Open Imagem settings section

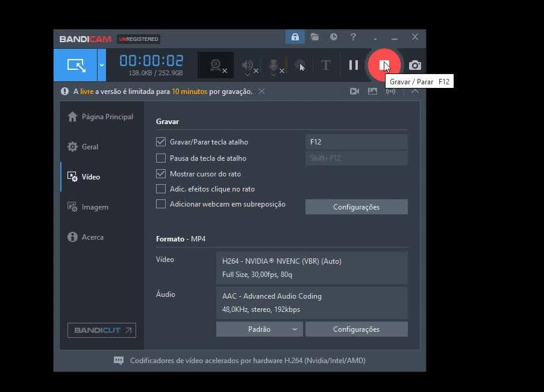coord(88,207)
